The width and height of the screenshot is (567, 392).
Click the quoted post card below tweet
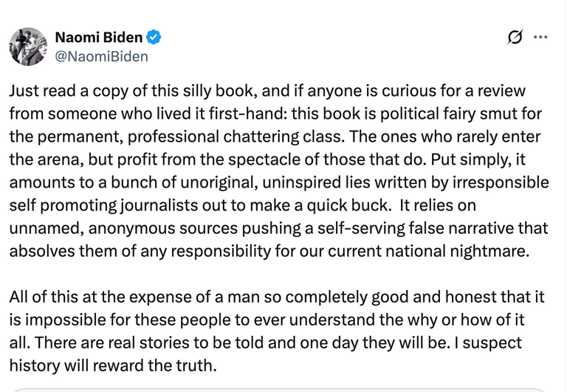(x=283, y=388)
